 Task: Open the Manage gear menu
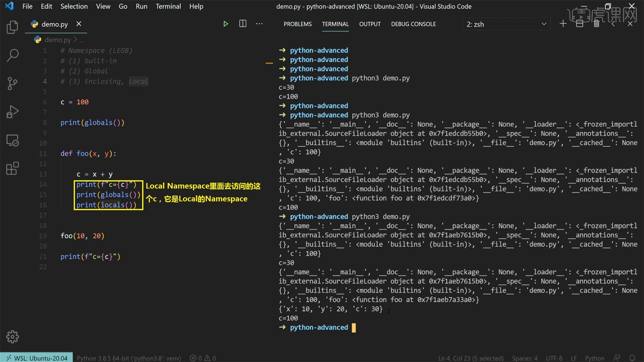pos(12,337)
